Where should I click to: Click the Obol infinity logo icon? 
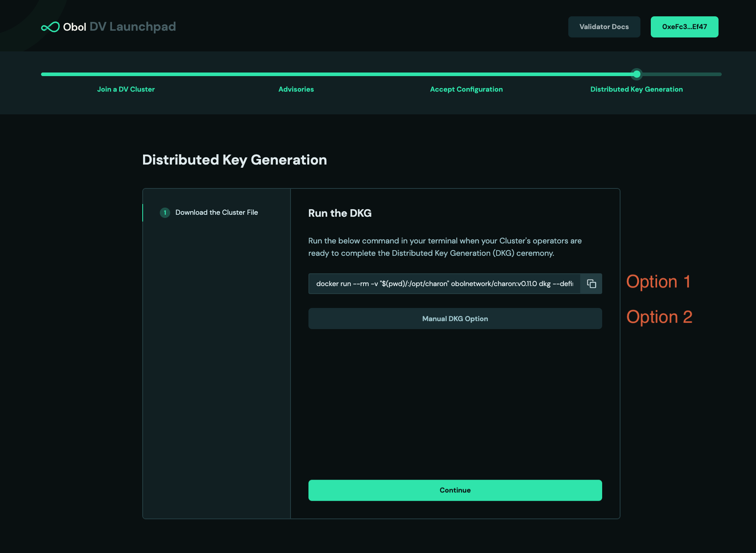pos(50,27)
